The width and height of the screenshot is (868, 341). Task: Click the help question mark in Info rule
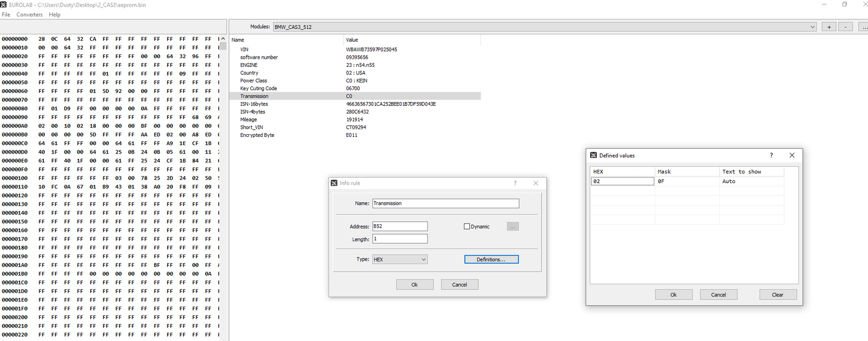click(x=515, y=183)
